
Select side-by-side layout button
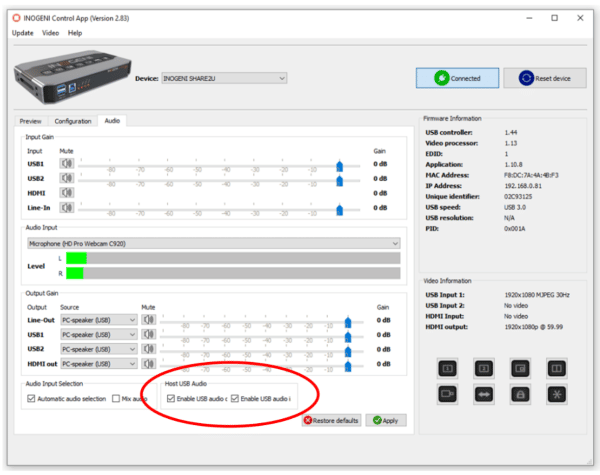(x=553, y=369)
